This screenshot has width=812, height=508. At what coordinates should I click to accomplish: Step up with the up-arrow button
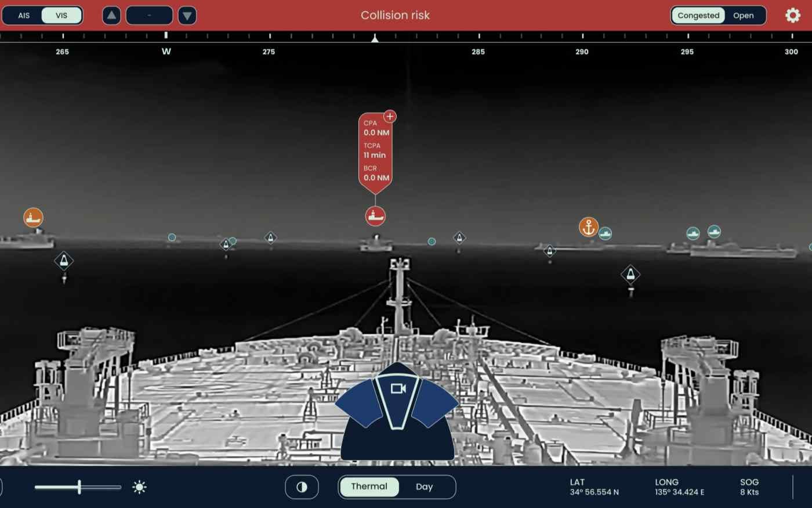pyautogui.click(x=111, y=16)
